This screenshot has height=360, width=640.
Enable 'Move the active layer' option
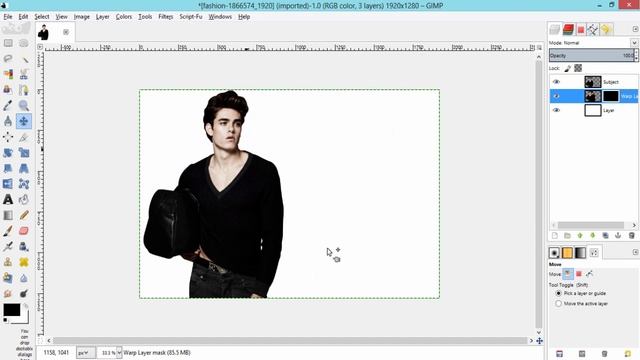558,304
